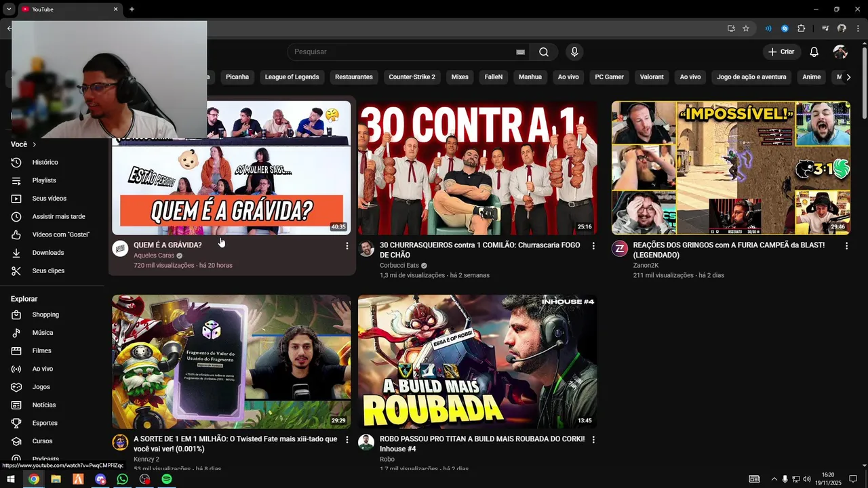The height and width of the screenshot is (488, 868).
Task: Play the 30 CONTRA 1 thumbnail
Action: click(x=477, y=168)
